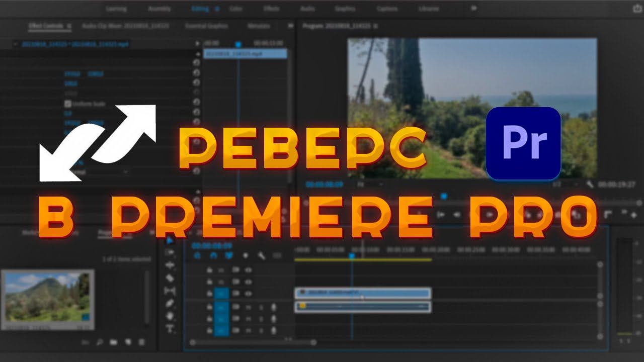Screen dimensions: 644x362
Task: Open timeline display settings wrench
Action: coord(261,255)
